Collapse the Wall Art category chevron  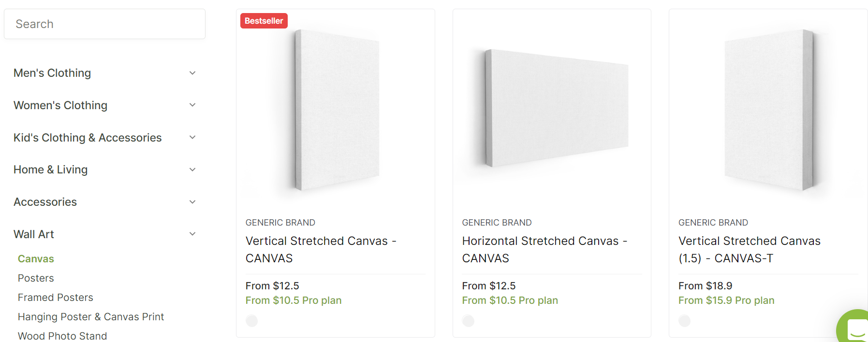(192, 234)
